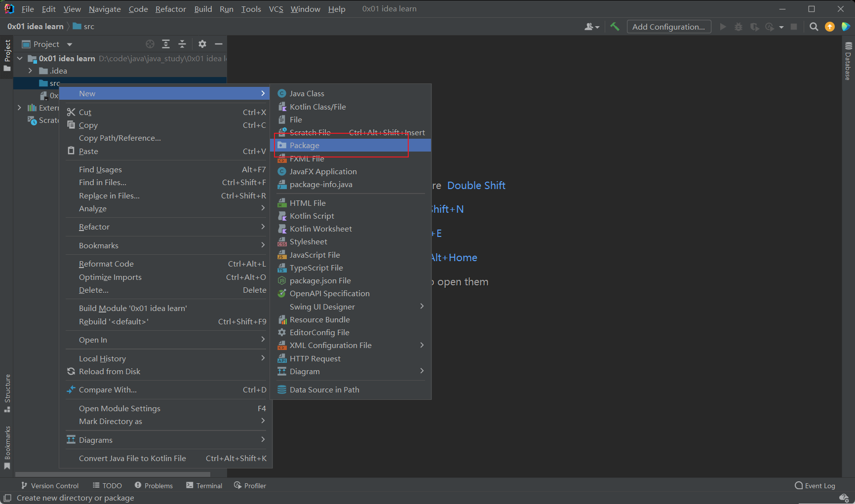Click Collapse All icon in Project panel
This screenshot has width=855, height=504.
click(182, 44)
